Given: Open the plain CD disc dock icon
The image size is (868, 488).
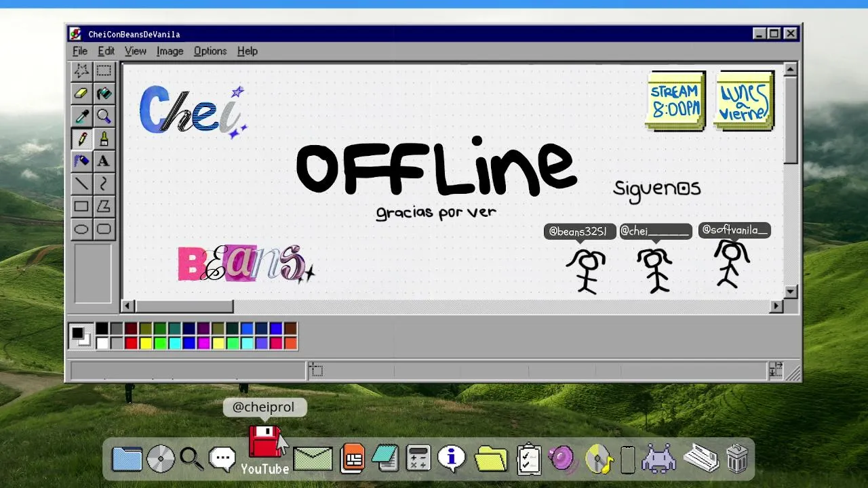Looking at the screenshot, I should tap(161, 459).
